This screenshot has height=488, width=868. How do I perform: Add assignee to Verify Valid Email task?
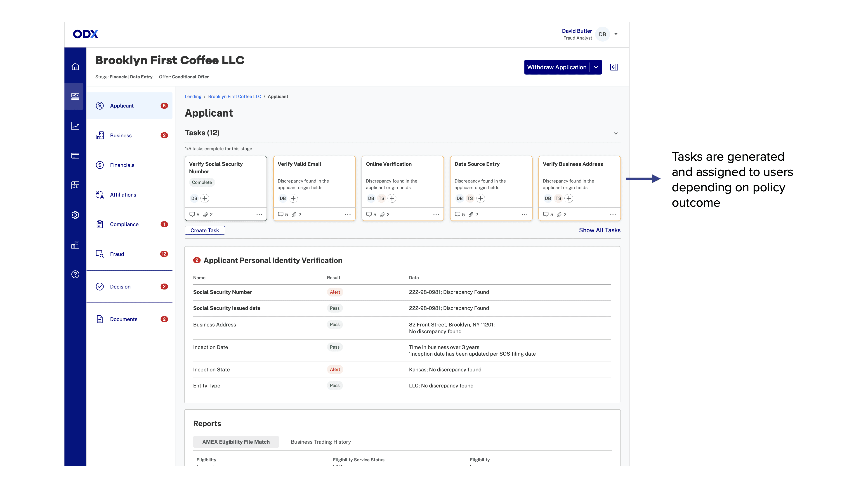point(293,198)
